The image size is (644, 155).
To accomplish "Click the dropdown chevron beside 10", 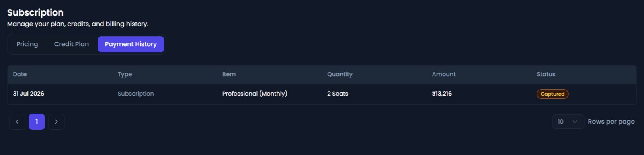I will [575, 122].
